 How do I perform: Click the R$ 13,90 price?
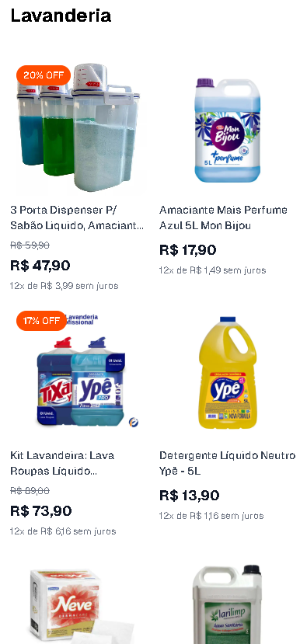tap(190, 496)
